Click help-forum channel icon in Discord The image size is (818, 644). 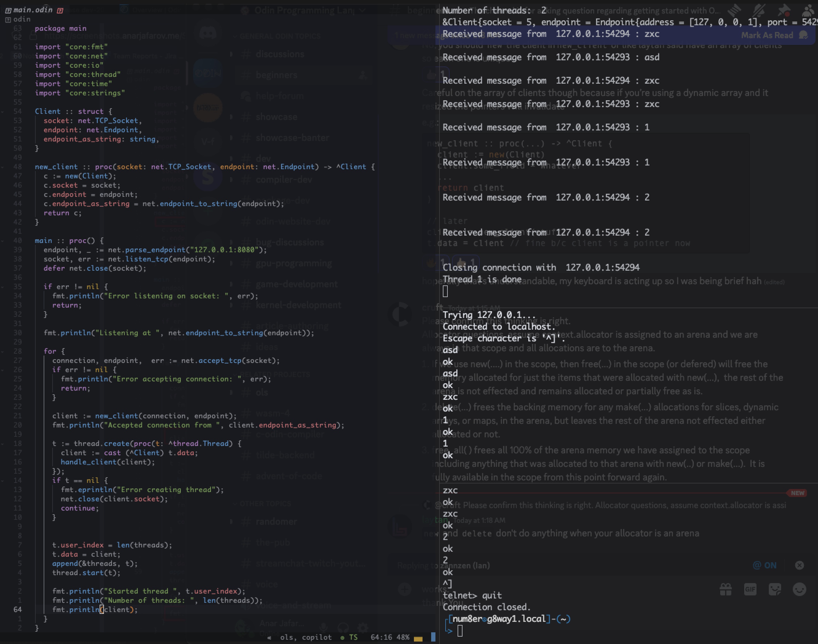click(x=246, y=96)
